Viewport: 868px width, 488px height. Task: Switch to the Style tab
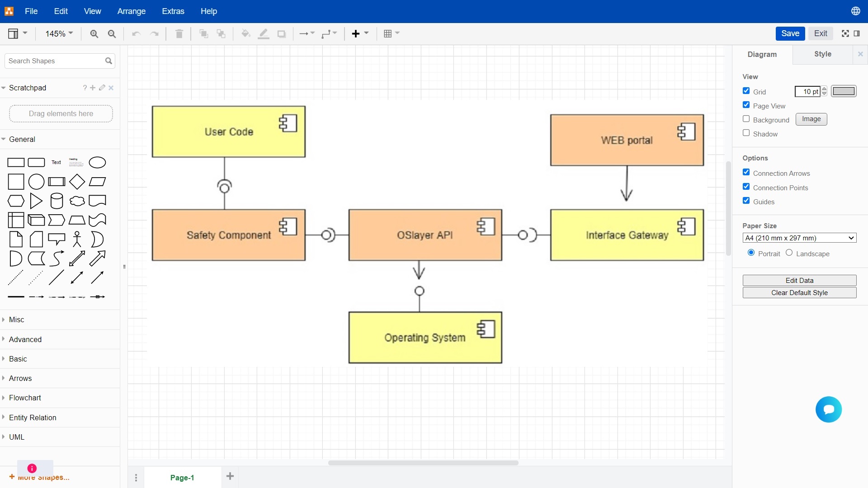pos(822,54)
